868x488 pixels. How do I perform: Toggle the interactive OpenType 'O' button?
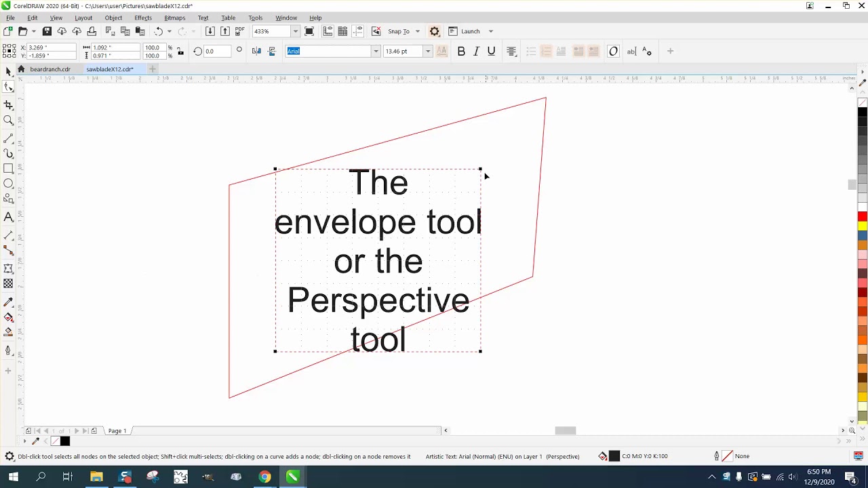[613, 52]
